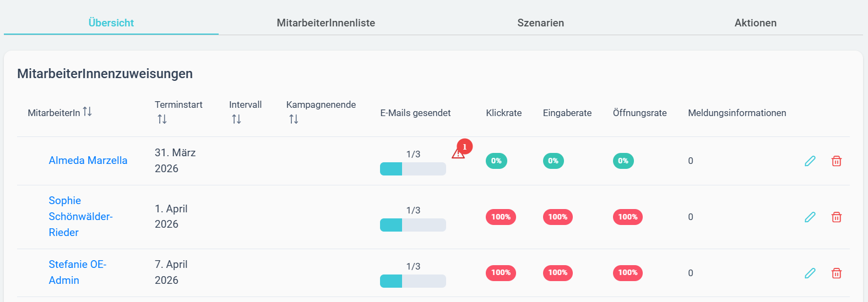868x302 pixels.
Task: Sort table by Intervall arrows
Action: tap(236, 119)
